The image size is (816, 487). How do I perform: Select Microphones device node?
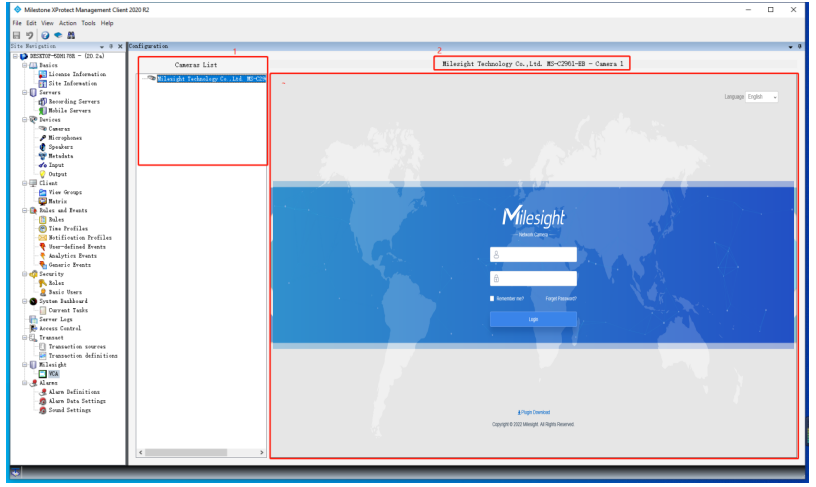point(65,138)
